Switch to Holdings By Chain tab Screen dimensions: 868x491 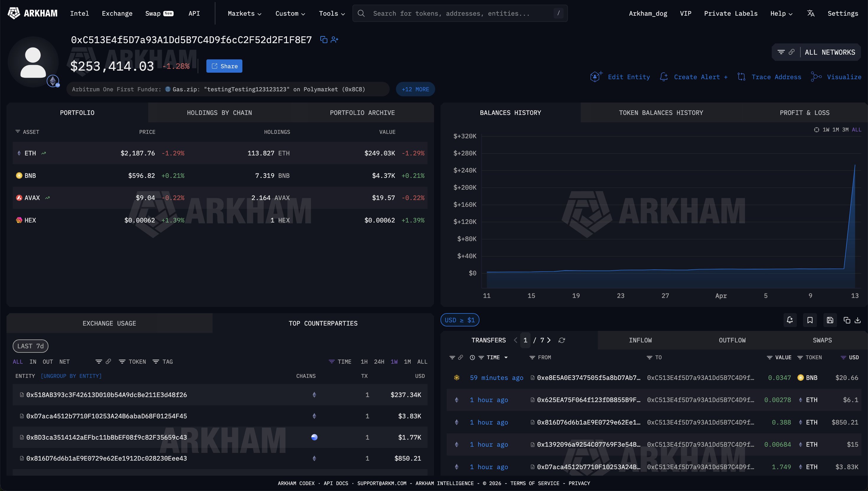click(x=219, y=113)
